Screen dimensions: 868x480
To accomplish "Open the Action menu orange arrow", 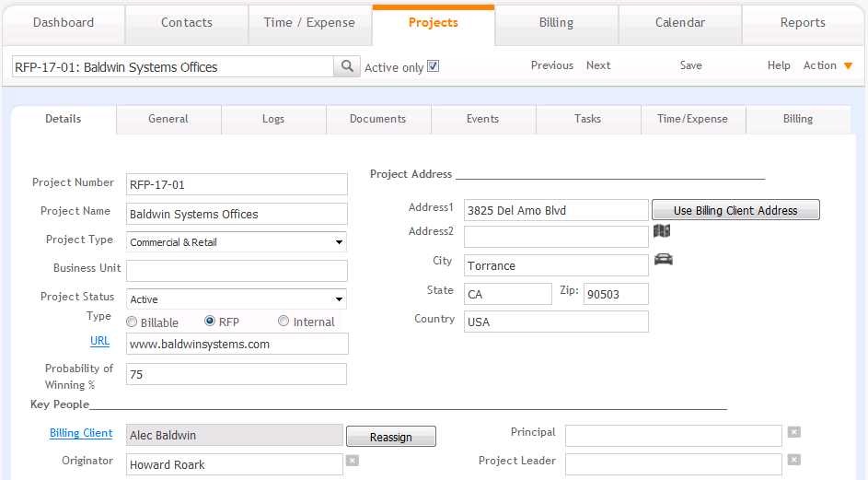I will (x=848, y=66).
